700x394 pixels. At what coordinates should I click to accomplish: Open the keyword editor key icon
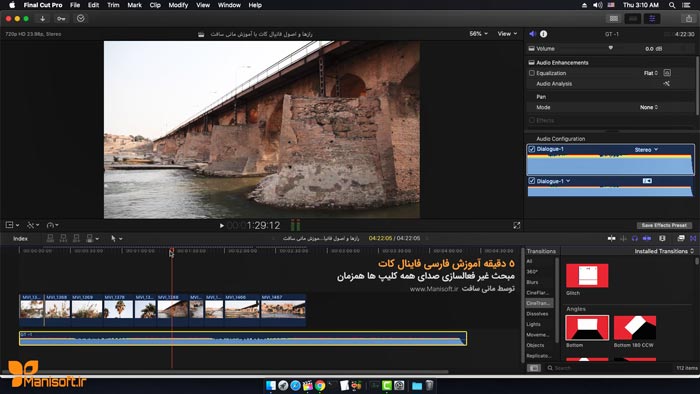61,19
